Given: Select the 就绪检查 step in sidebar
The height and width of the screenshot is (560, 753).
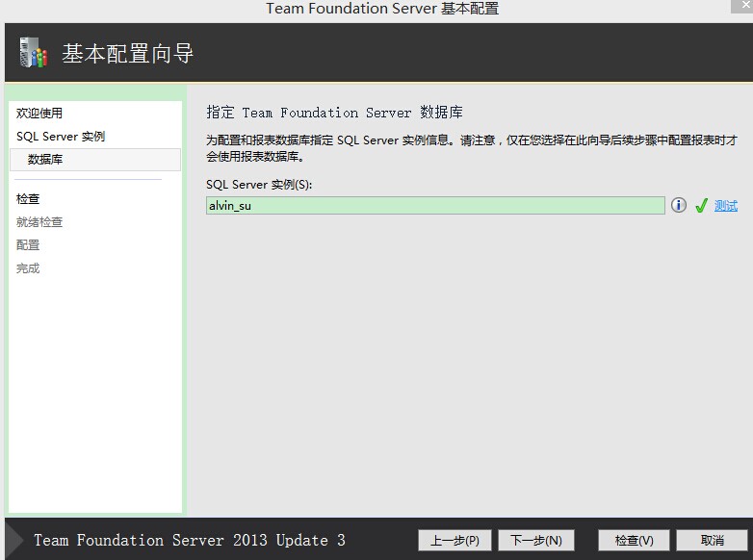Looking at the screenshot, I should [x=39, y=221].
